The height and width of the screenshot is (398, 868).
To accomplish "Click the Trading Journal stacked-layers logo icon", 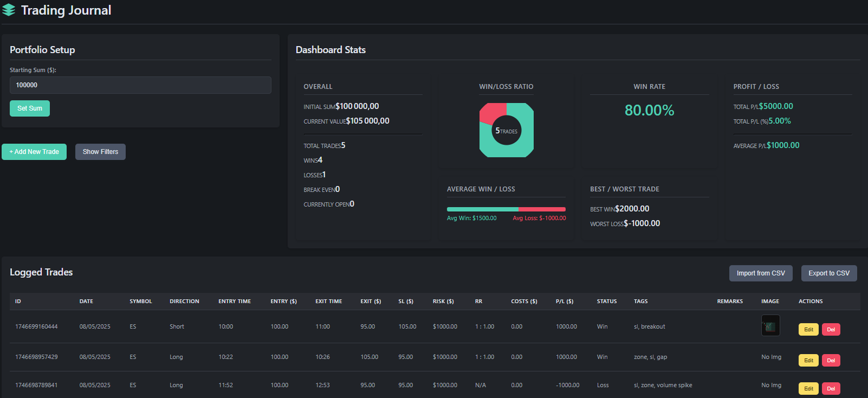I will coord(9,10).
